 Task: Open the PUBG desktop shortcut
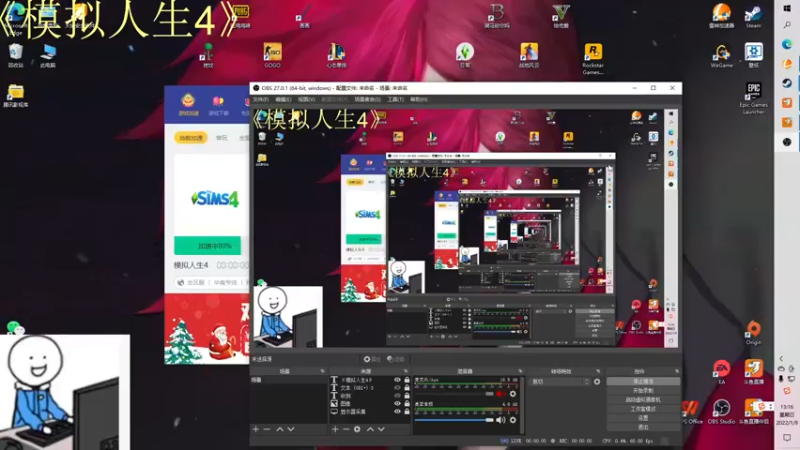click(241, 16)
